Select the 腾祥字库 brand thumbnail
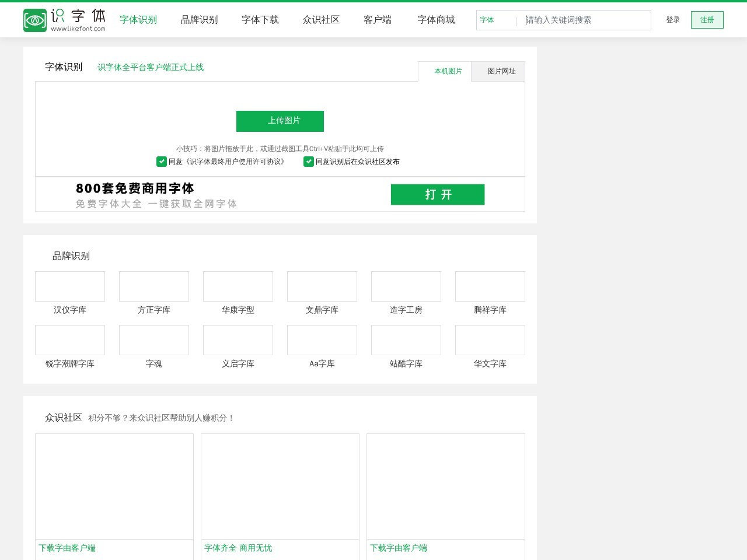Viewport: 747px width, 560px height. point(490,286)
